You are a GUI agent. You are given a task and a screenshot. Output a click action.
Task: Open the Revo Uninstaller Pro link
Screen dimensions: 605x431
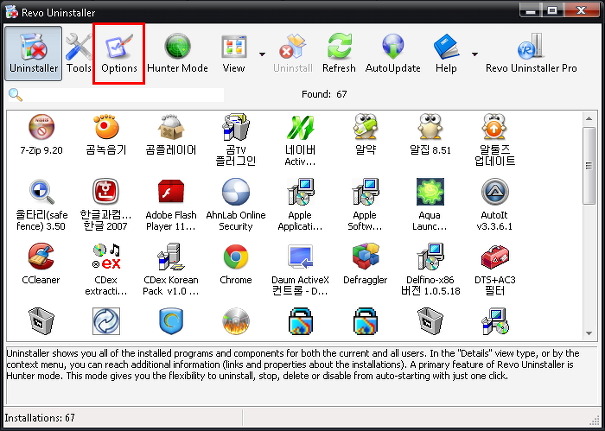[531, 53]
